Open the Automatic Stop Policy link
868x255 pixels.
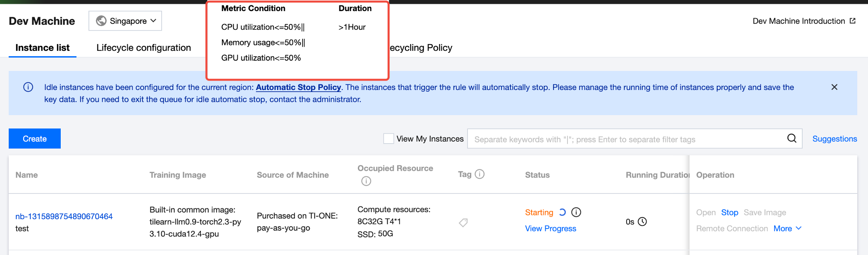click(298, 87)
